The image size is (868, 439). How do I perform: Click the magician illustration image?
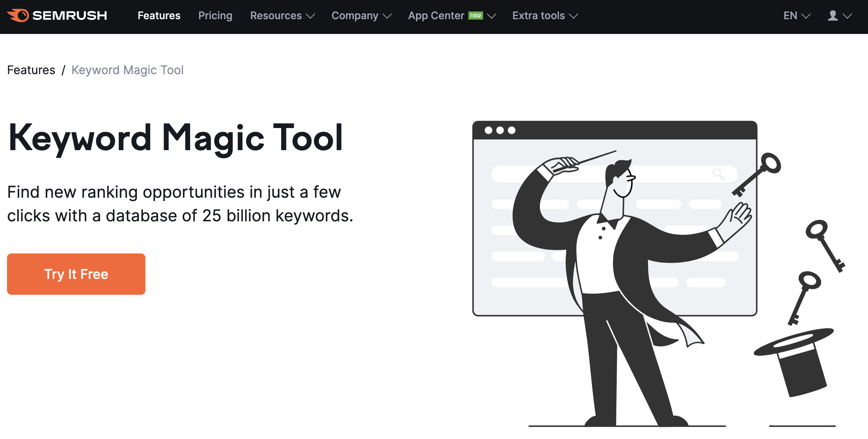pyautogui.click(x=658, y=274)
